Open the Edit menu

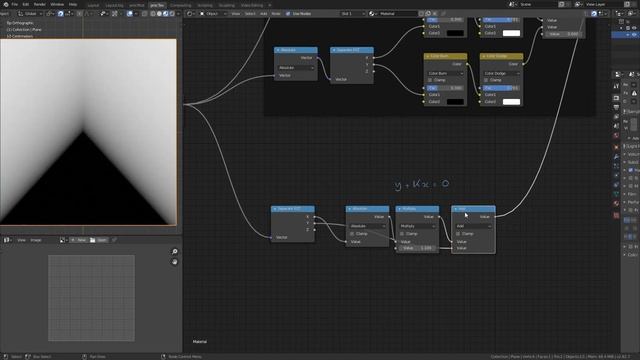tap(26, 4)
